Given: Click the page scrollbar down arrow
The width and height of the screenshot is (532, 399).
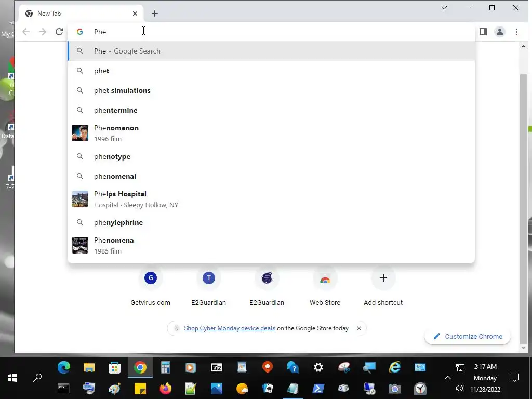Looking at the screenshot, I should click(523, 348).
